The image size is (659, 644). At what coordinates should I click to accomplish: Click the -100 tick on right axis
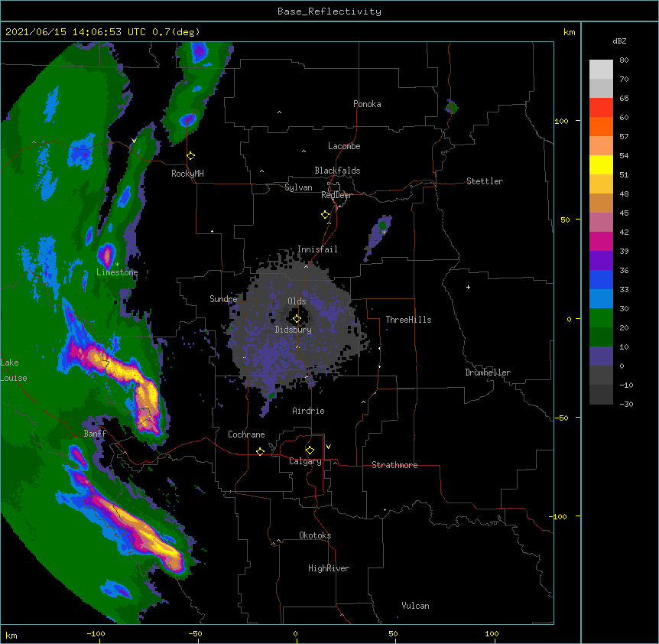559,516
